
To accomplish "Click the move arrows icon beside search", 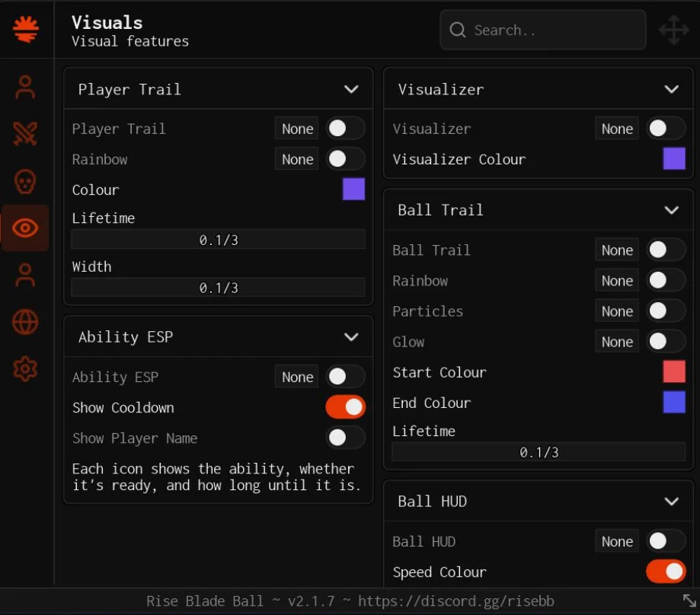I will point(673,30).
